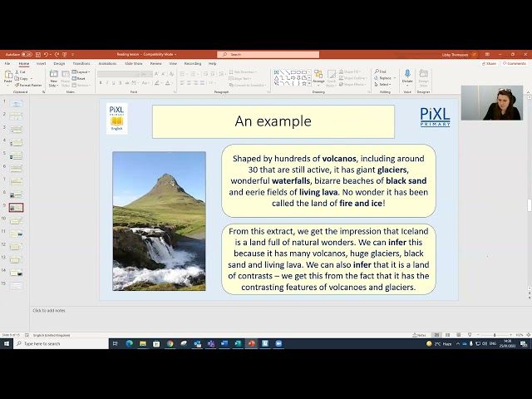
Task: Open the Select dropdown in Editing
Action: [382, 85]
